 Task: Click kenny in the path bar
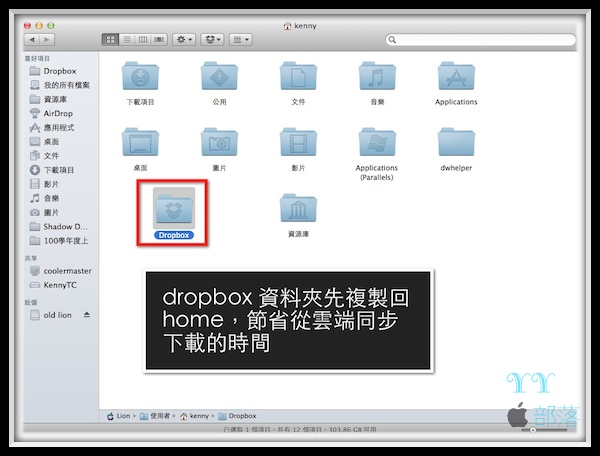(x=195, y=416)
